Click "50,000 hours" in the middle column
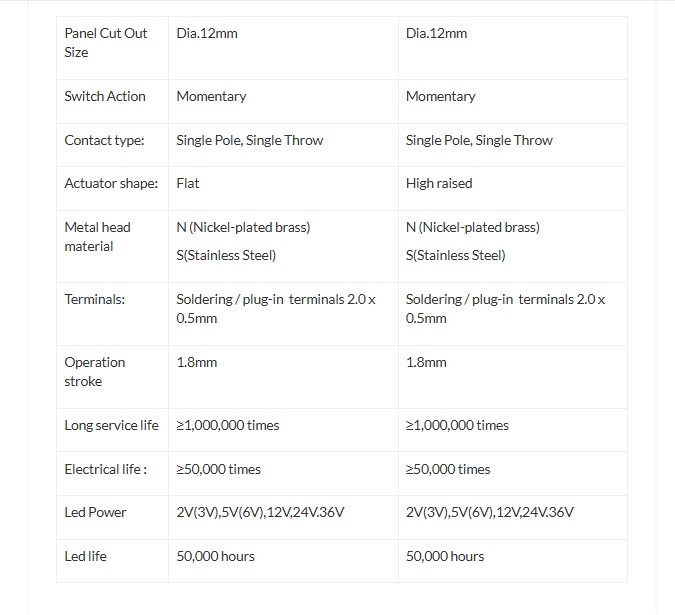675x615 pixels. 215,556
